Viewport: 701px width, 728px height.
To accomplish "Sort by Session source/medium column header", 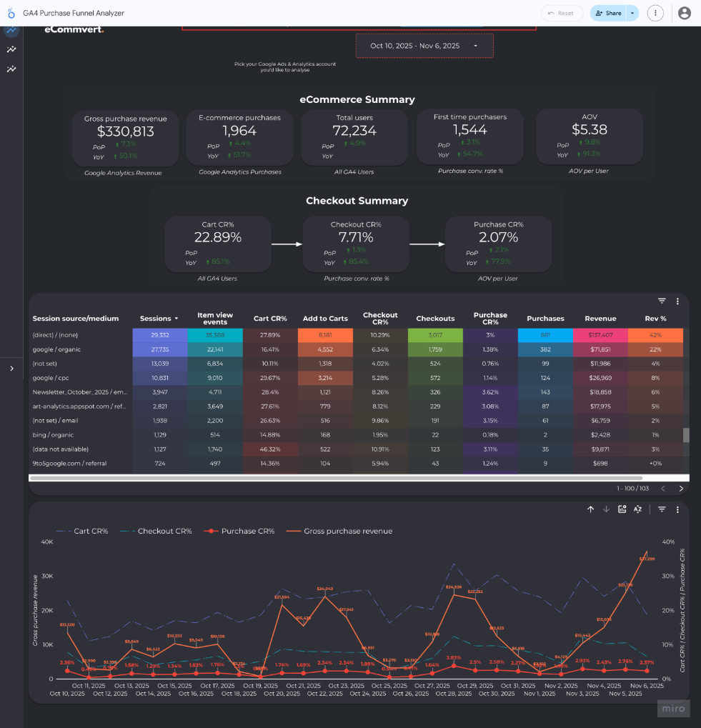I will coord(76,319).
